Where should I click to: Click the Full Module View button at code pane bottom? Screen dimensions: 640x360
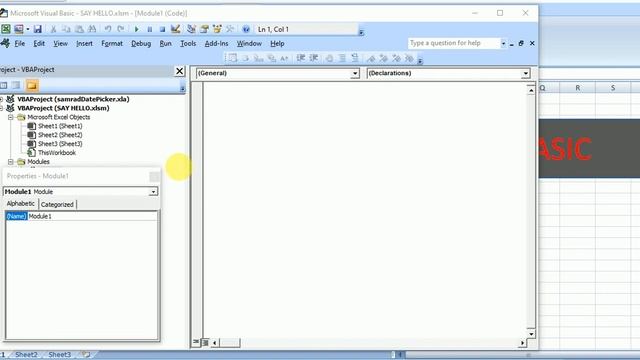(205, 342)
